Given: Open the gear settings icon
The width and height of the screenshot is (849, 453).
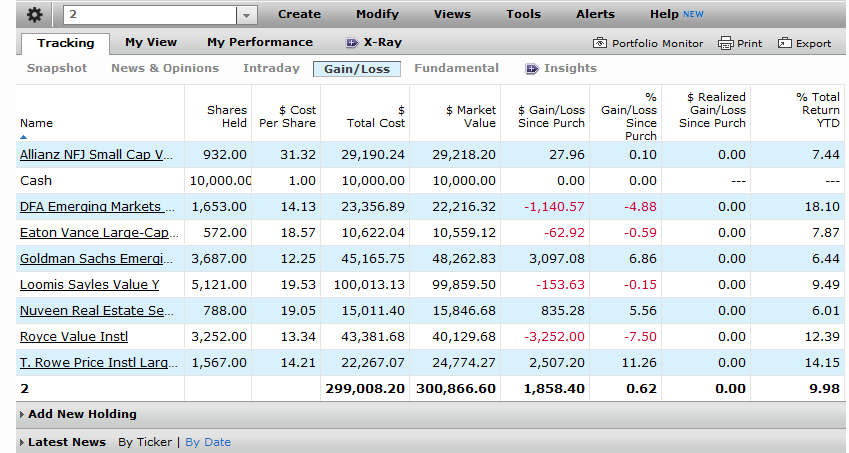Looking at the screenshot, I should coord(35,15).
